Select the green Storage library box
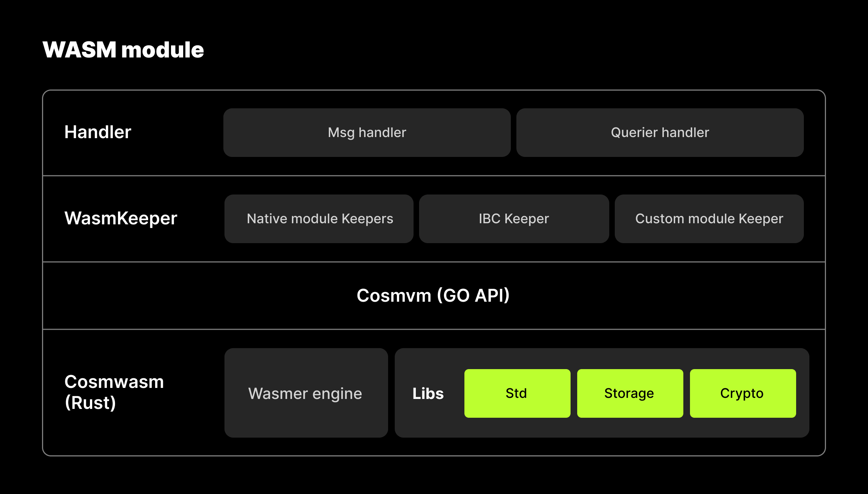 click(630, 393)
